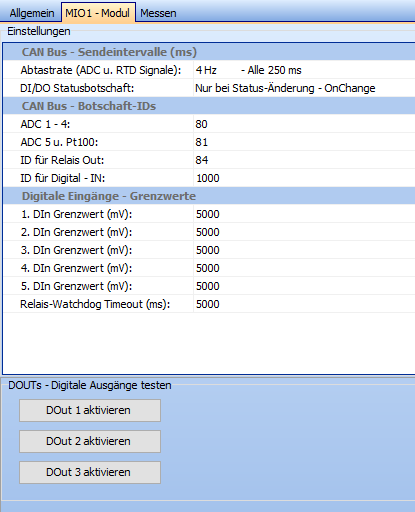This screenshot has height=512, width=415.
Task: Collapse CAN Bus - Sendeintervalle category header
Action: pyautogui.click(x=209, y=52)
